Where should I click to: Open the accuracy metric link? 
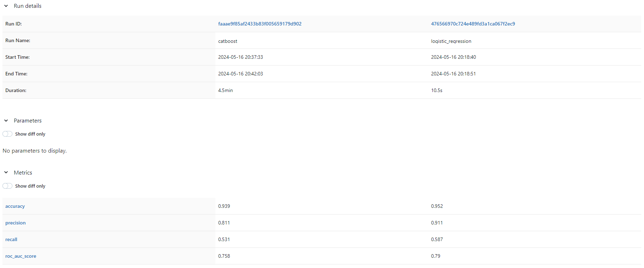point(15,206)
